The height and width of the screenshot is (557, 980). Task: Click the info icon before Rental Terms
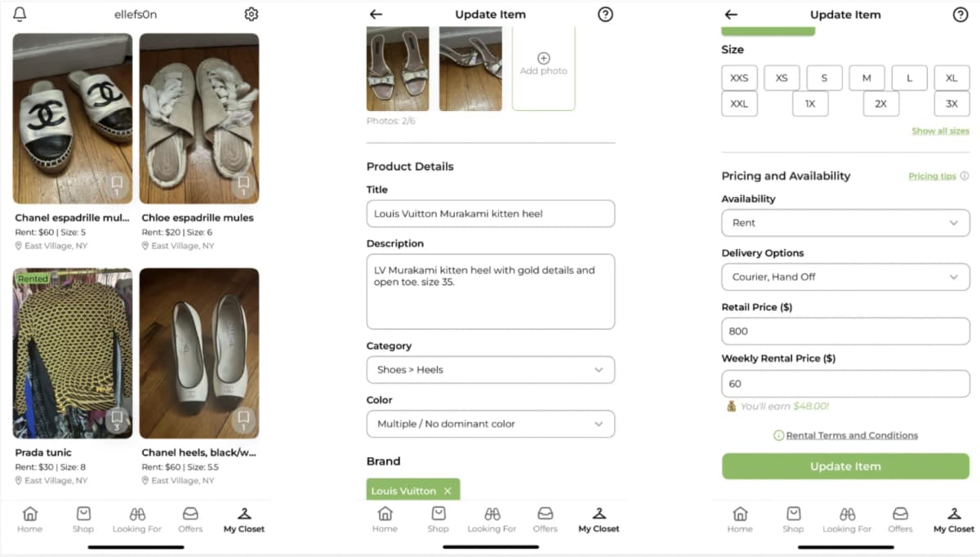(x=778, y=435)
